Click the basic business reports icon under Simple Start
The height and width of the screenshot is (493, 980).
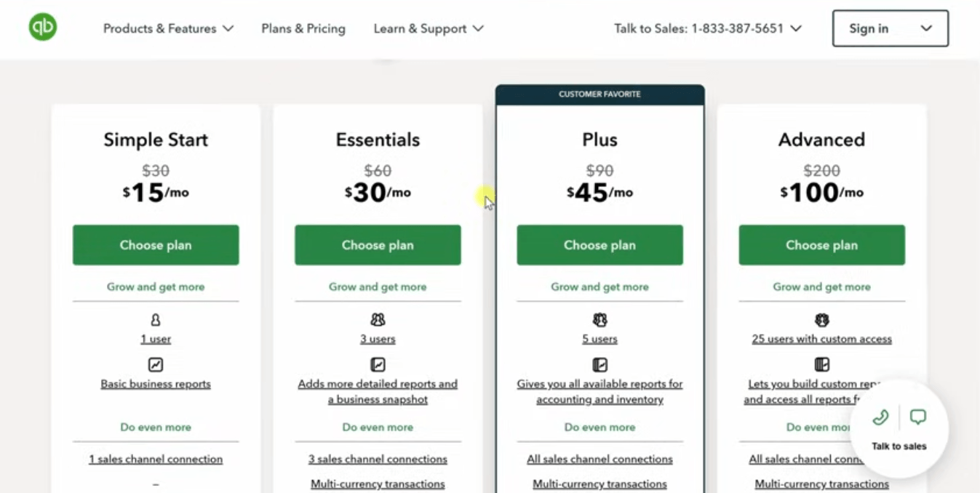156,364
